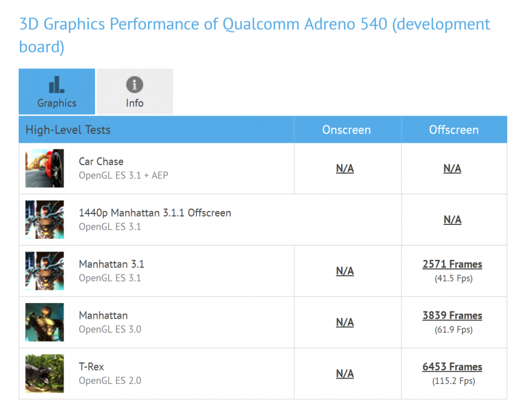
Task: Click the Offscreen column header
Action: (453, 129)
